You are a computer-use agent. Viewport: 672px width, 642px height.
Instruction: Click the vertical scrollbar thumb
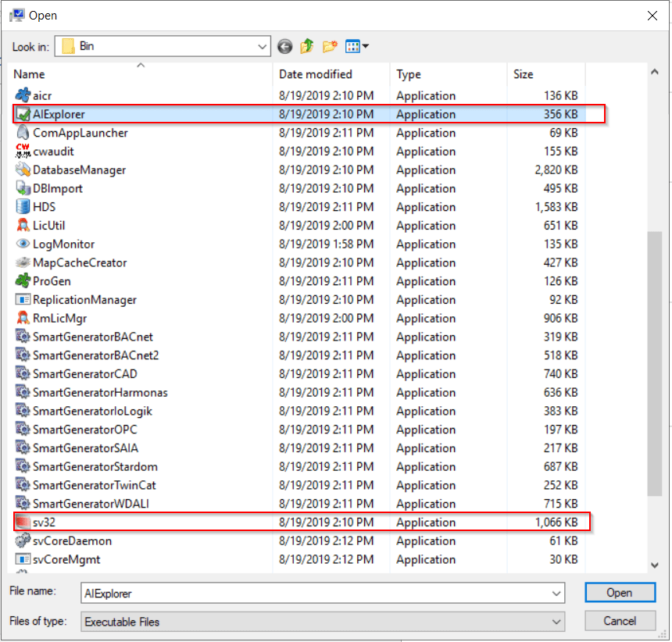[655, 363]
